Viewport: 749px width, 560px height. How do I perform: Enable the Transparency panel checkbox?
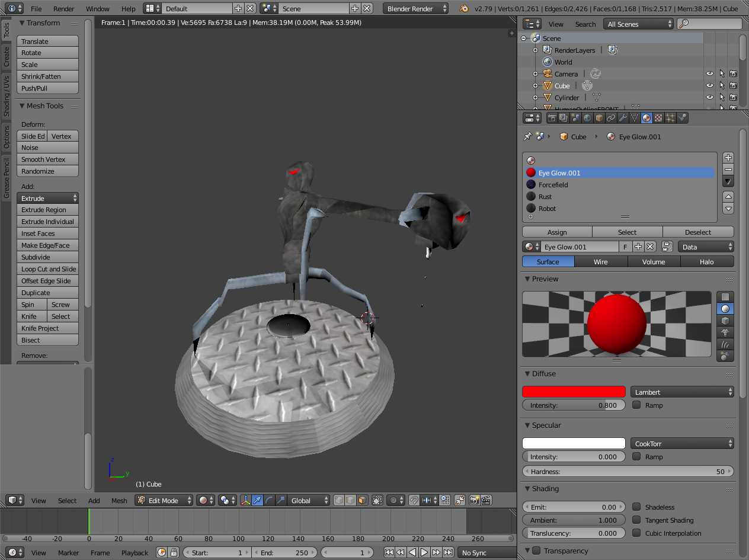tap(536, 551)
